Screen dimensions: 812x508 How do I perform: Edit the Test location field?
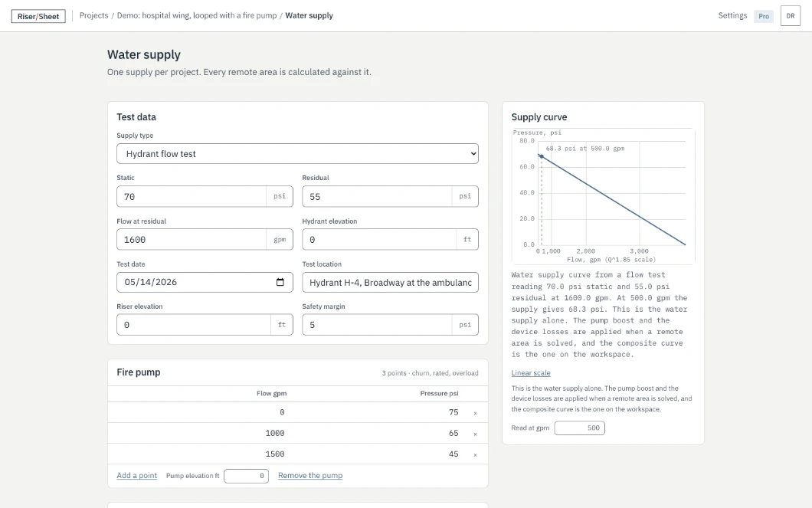390,282
